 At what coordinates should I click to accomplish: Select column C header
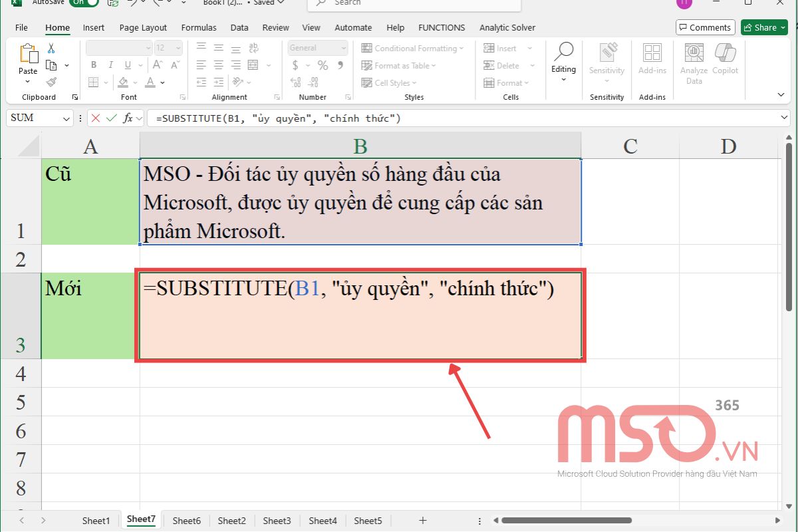click(x=630, y=146)
